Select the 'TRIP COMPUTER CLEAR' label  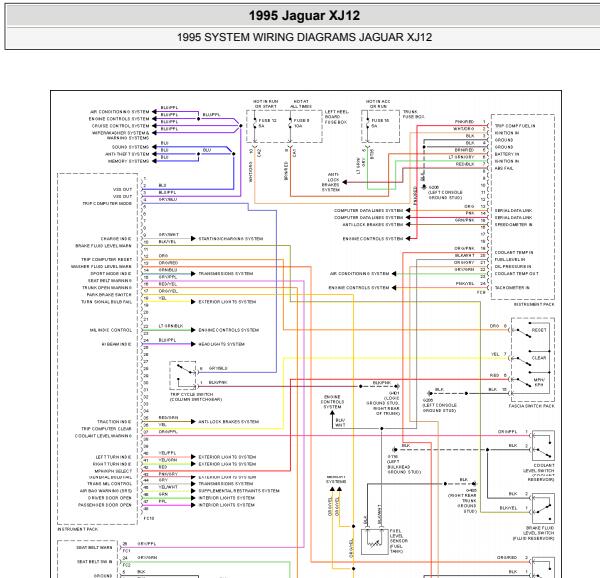coord(106,429)
